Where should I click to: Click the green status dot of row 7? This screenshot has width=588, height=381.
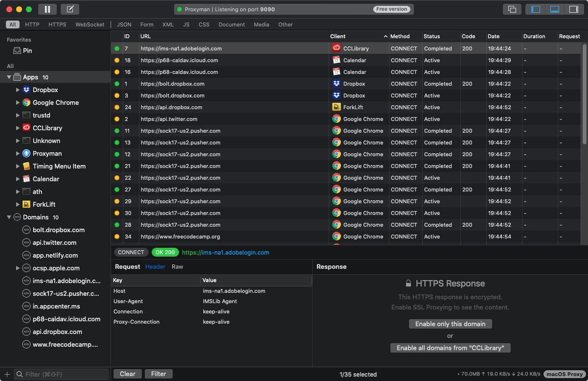point(117,48)
